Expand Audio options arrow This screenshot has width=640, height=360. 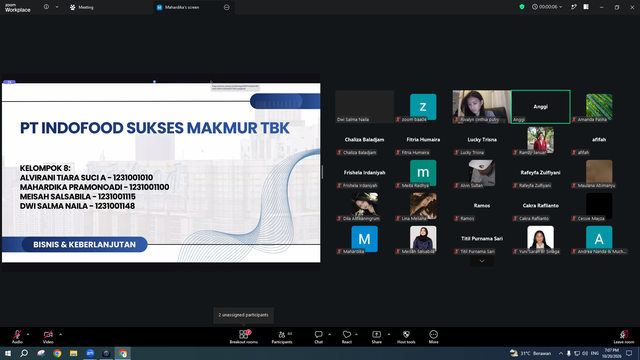point(28,334)
